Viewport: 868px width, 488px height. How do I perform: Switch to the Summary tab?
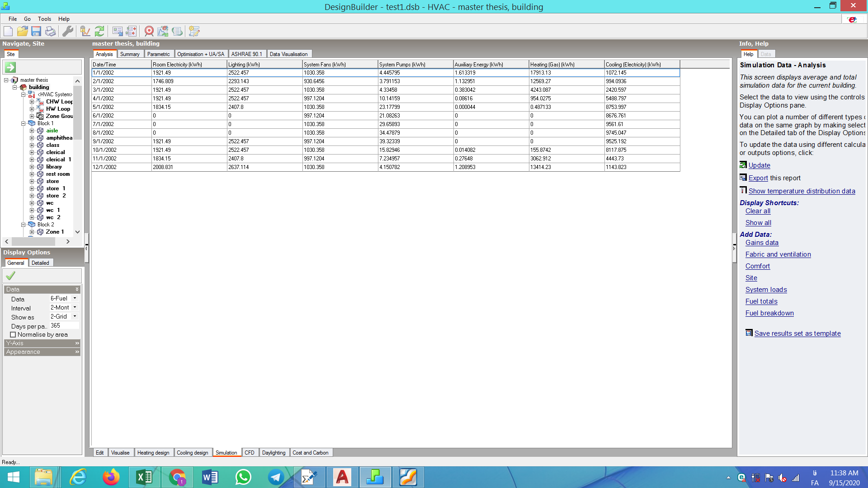[x=130, y=54]
